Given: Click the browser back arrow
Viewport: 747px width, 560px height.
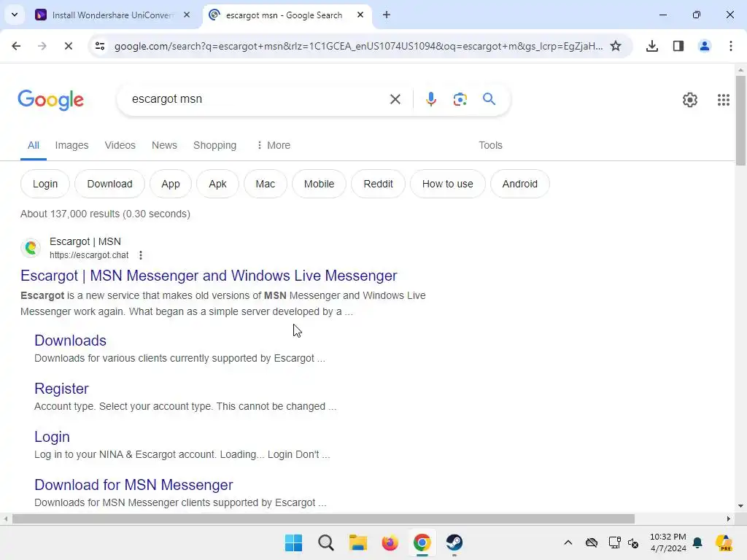Looking at the screenshot, I should [16, 46].
